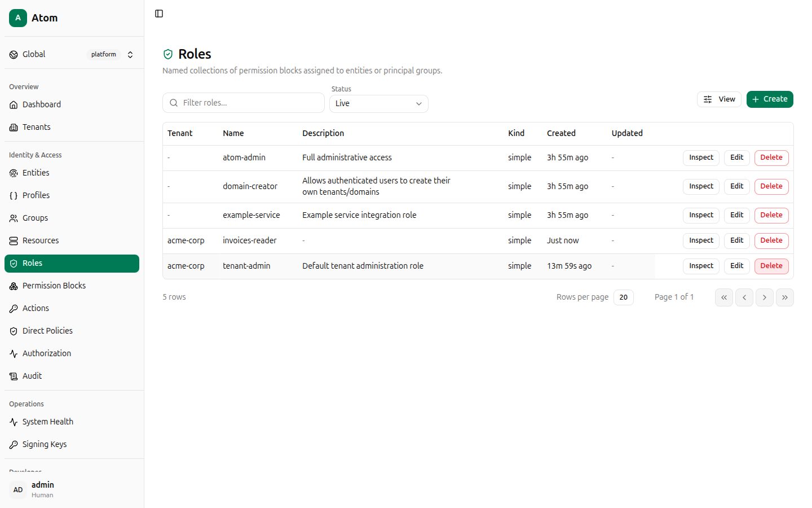This screenshot has width=812, height=508.
Task: Delete the atom-admin role
Action: 771,158
